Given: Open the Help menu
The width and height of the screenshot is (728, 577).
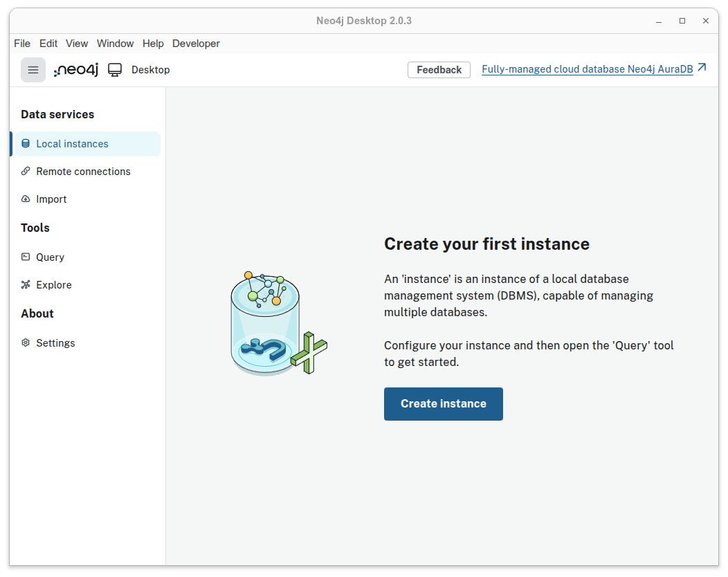Looking at the screenshot, I should pos(153,44).
